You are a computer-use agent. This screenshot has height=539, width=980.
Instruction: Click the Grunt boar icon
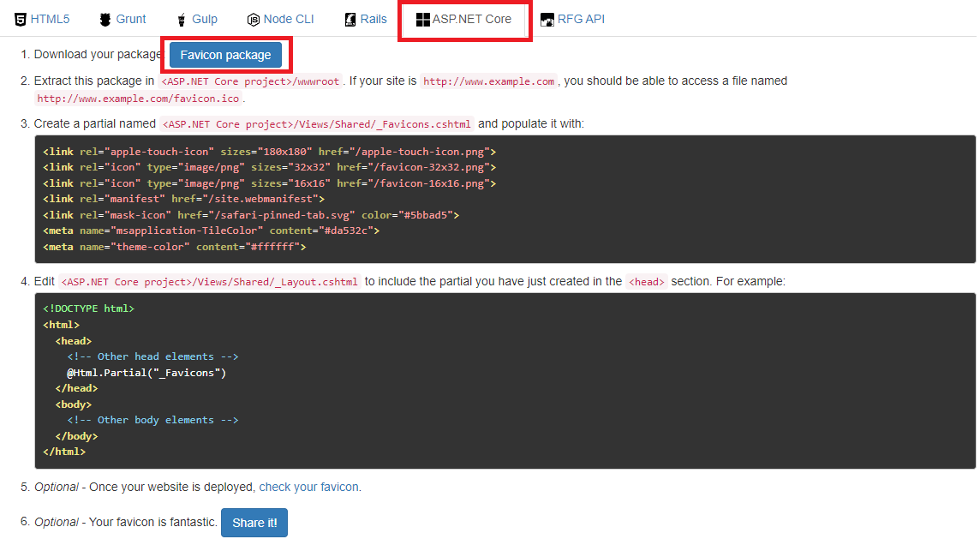pos(105,20)
